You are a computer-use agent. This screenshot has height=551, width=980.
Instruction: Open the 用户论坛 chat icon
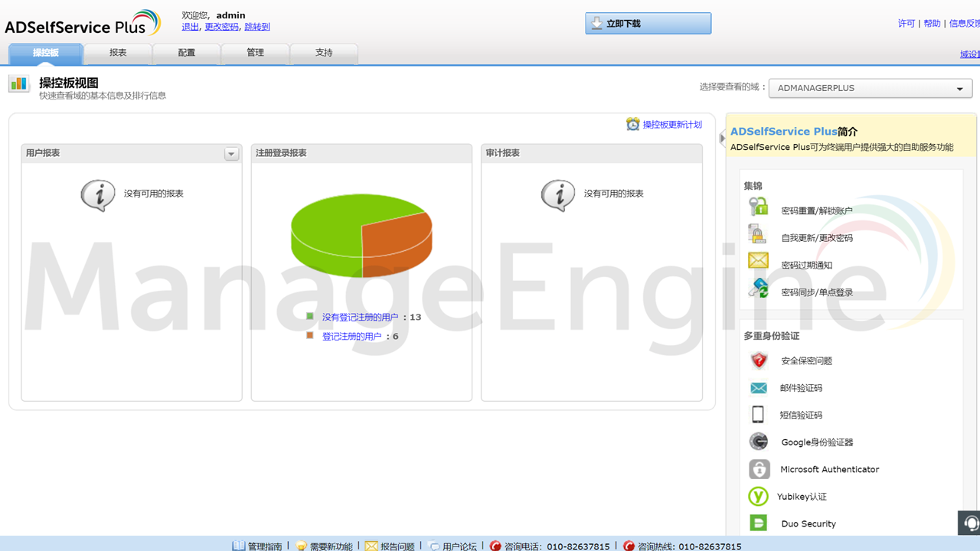(x=434, y=546)
